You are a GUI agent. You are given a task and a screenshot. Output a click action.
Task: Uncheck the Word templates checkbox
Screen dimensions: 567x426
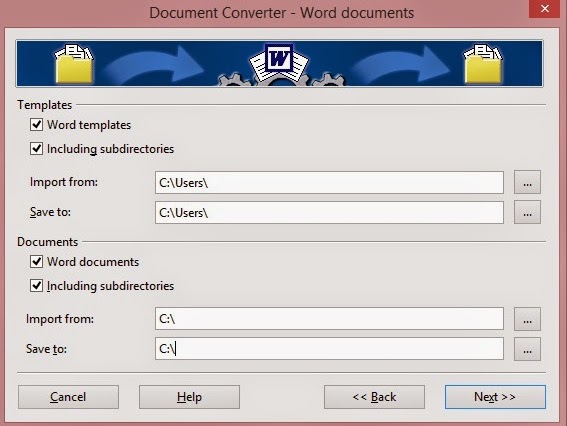(36, 125)
